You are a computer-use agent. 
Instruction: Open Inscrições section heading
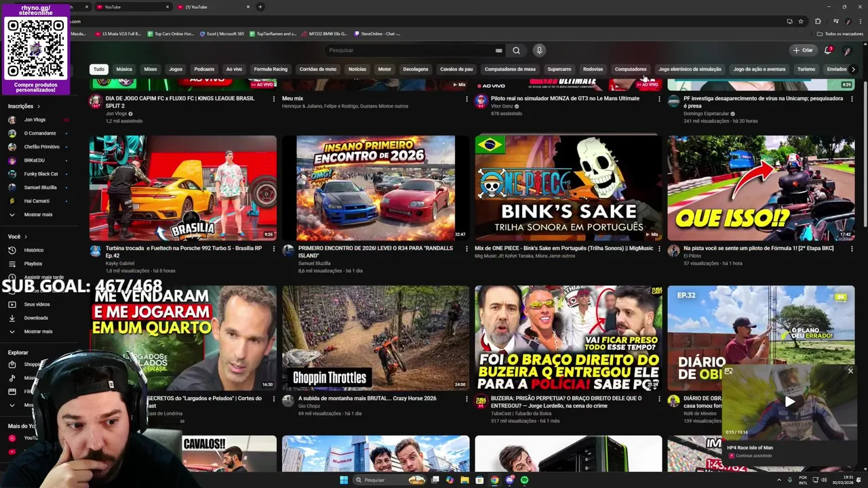point(24,106)
